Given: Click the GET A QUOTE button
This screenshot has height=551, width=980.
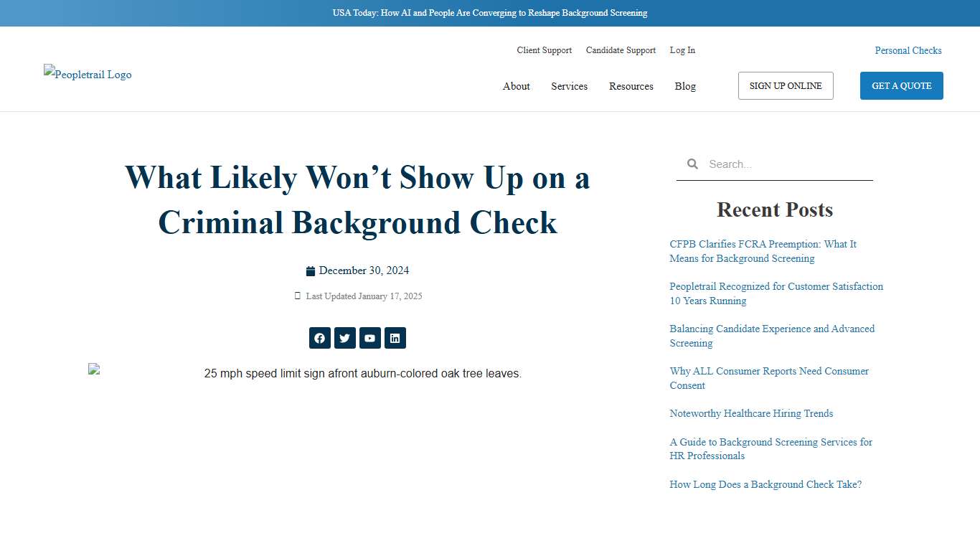Looking at the screenshot, I should click(901, 85).
